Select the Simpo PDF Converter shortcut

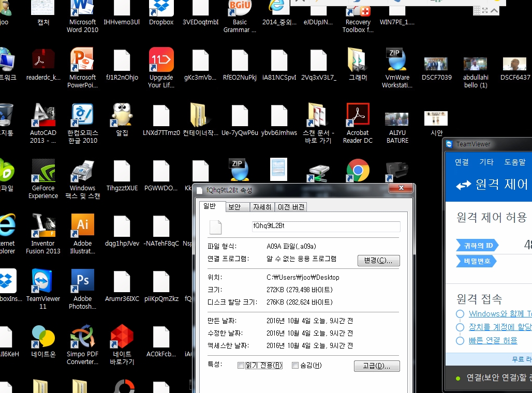tap(82, 336)
